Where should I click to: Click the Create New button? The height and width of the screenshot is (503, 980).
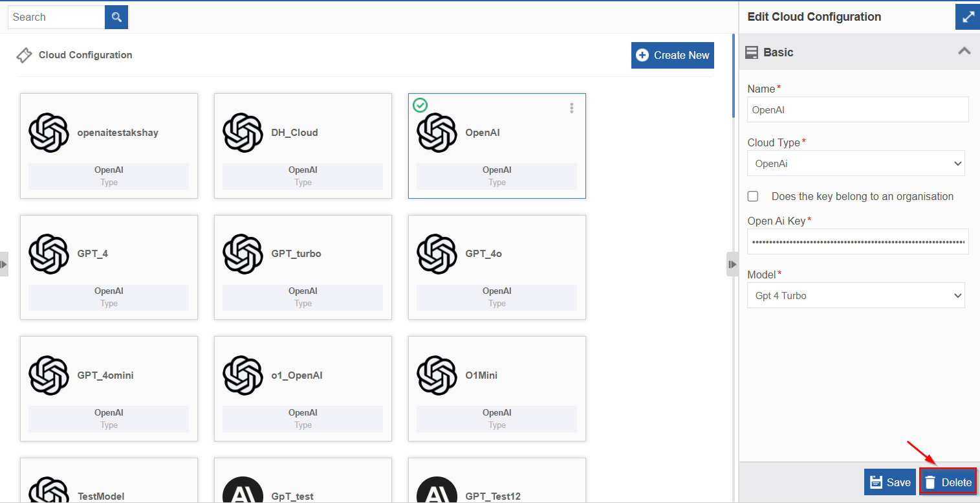tap(673, 55)
